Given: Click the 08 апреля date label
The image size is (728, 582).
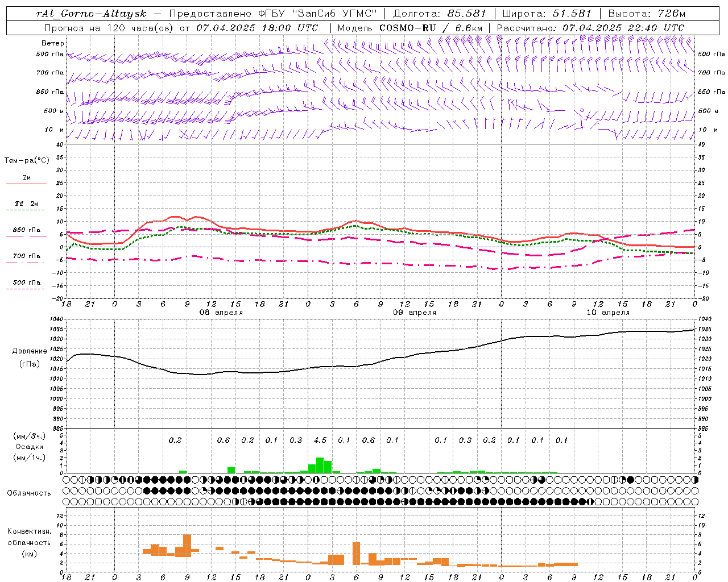Looking at the screenshot, I should (221, 313).
